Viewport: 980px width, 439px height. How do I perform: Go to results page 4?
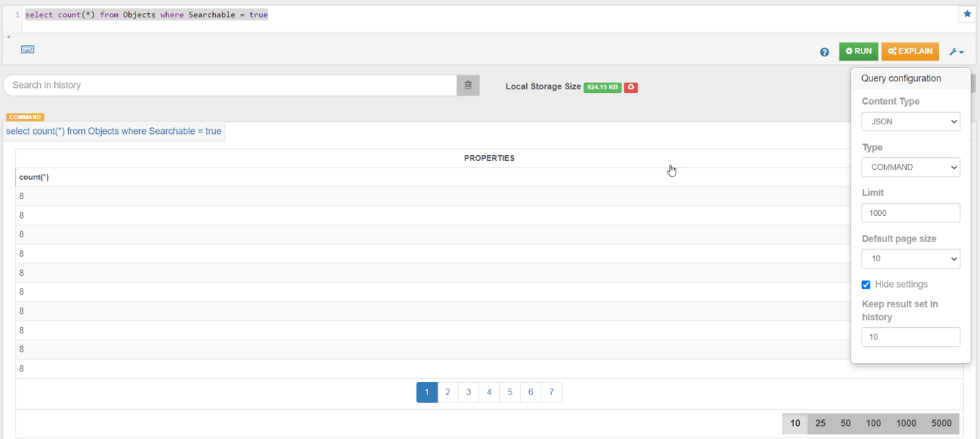coord(489,392)
